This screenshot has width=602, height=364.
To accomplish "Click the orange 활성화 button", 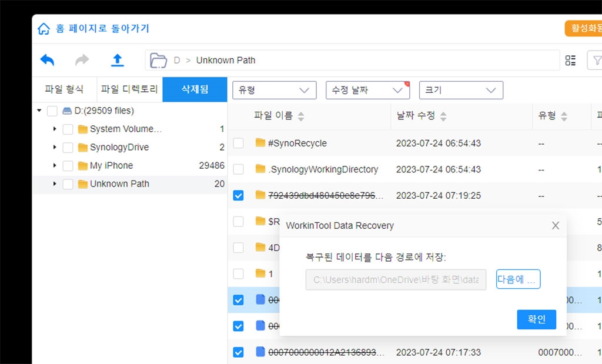I will [584, 28].
